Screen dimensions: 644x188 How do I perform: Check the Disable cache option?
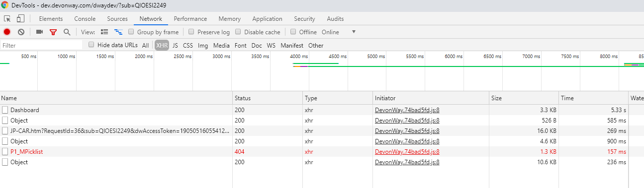238,32
